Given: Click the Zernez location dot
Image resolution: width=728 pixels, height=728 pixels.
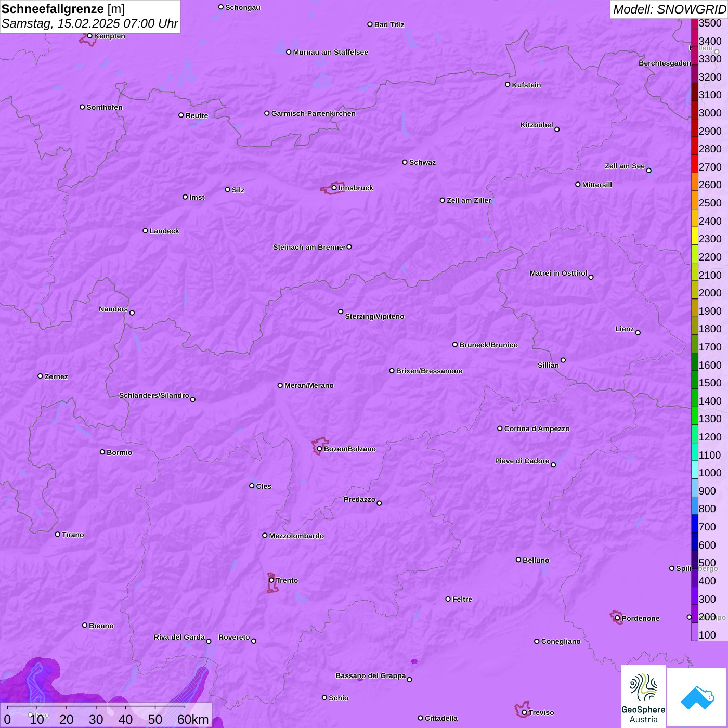Looking at the screenshot, I should (40, 376).
